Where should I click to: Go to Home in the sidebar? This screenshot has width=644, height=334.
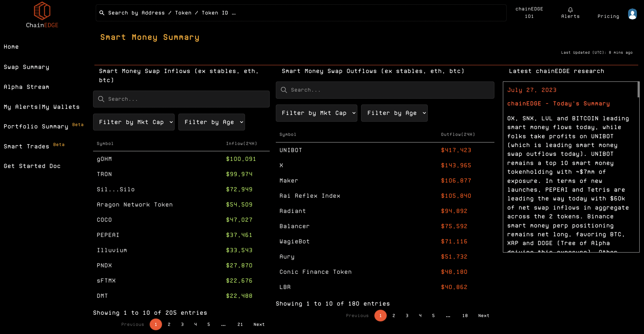tap(11, 47)
